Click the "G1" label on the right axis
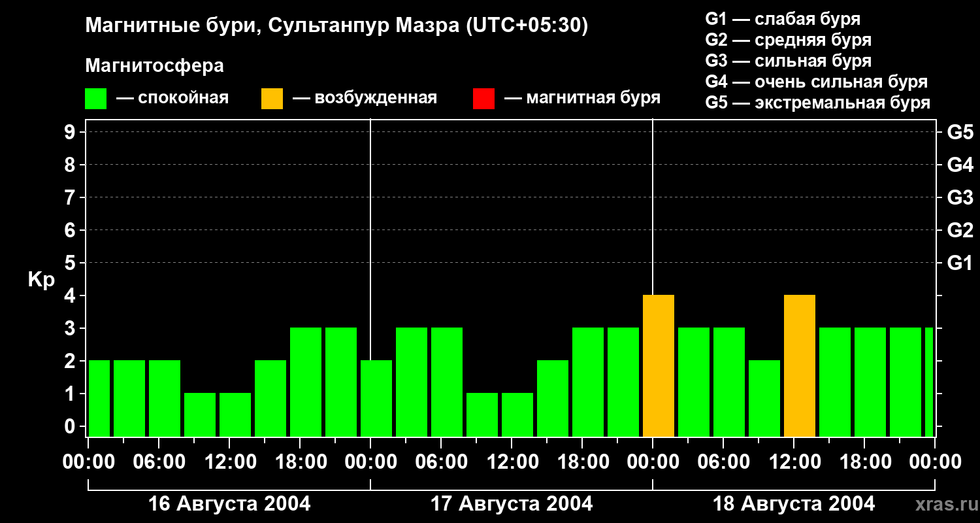This screenshot has width=980, height=523. (960, 263)
